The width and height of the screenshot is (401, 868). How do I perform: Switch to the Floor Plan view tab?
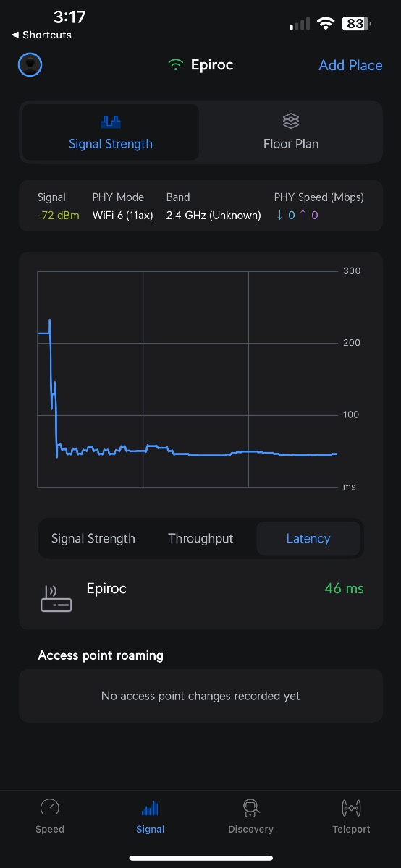click(x=291, y=132)
